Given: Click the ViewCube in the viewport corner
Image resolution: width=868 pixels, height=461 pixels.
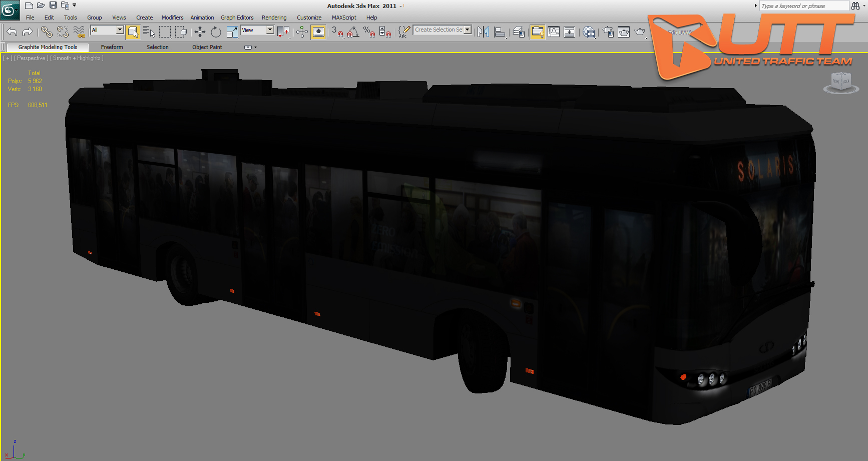Looking at the screenshot, I should point(841,82).
